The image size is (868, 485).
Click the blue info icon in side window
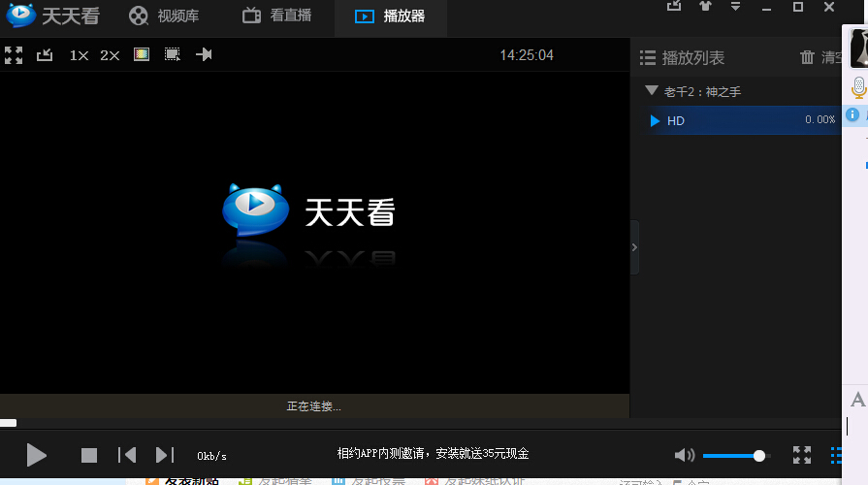[852, 114]
